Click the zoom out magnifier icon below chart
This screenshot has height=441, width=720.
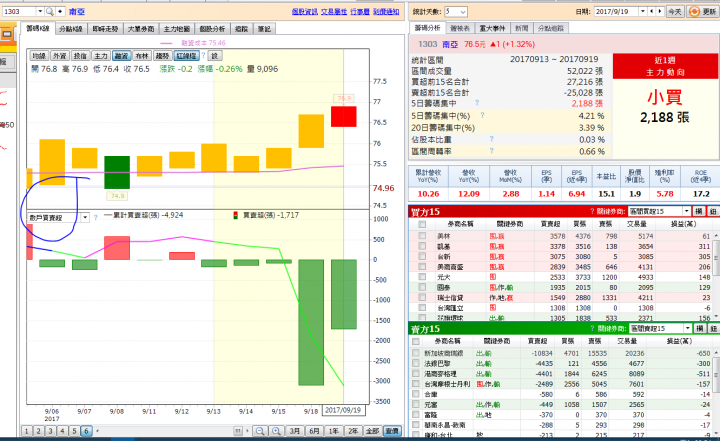point(260,431)
